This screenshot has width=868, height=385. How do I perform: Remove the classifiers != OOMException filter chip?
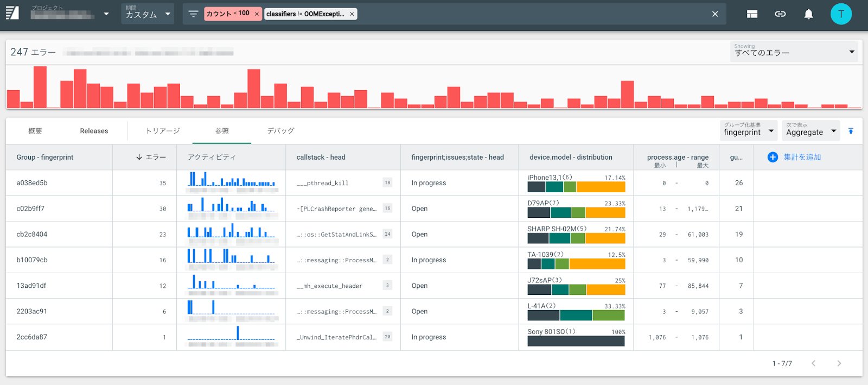coord(352,14)
